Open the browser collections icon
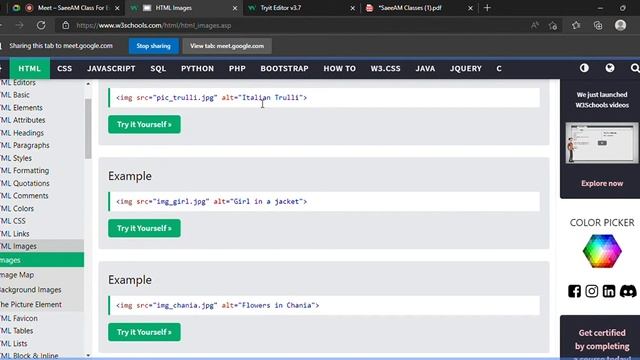 pyautogui.click(x=598, y=25)
